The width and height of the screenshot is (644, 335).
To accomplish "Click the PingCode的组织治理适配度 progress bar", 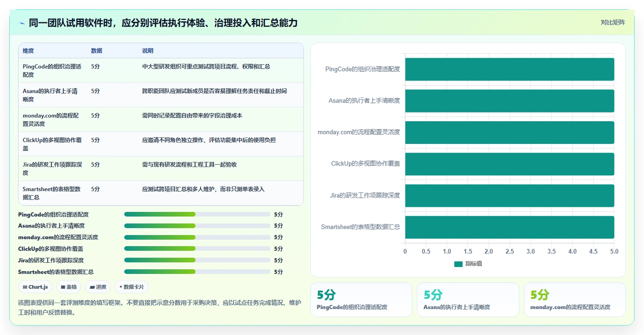I will (x=197, y=214).
